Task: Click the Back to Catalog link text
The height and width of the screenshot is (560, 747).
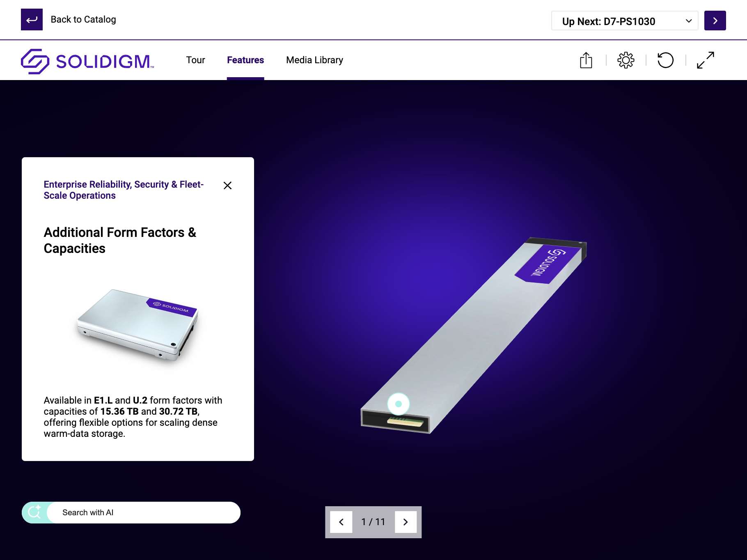Action: pos(83,19)
